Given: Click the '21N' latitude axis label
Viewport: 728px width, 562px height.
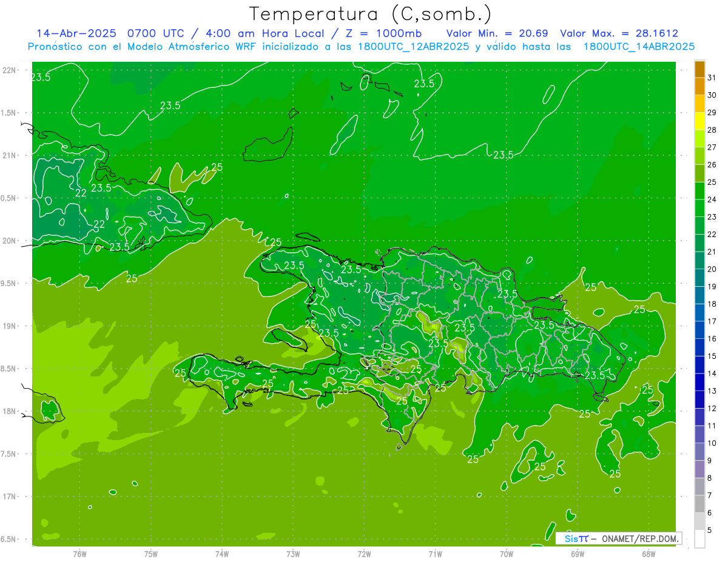Looking at the screenshot, I should click(x=9, y=155).
